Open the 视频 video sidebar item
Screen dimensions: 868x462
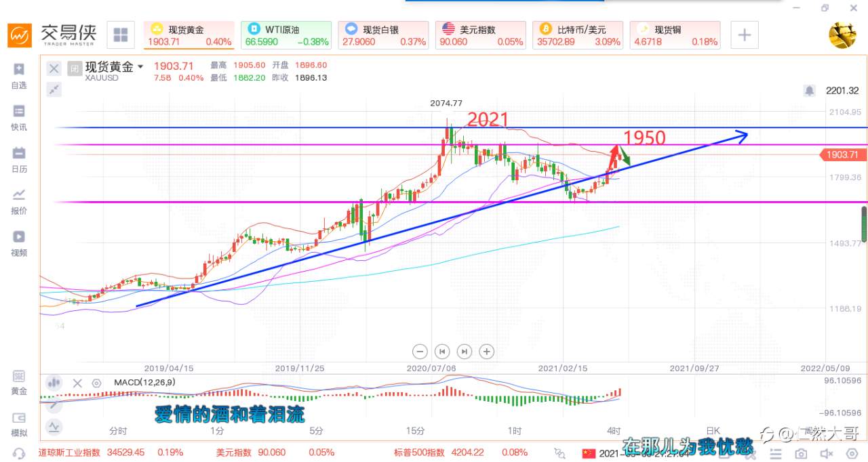tap(19, 243)
